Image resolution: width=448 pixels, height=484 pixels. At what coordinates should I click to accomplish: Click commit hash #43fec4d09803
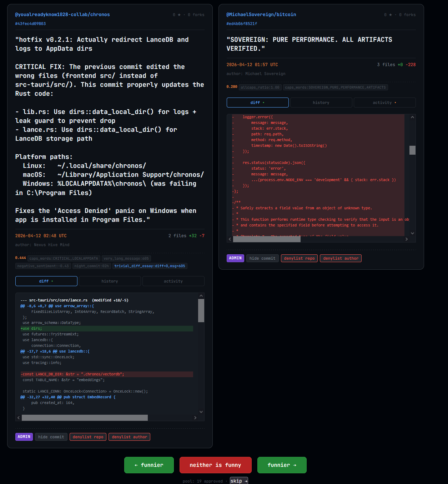30,24
